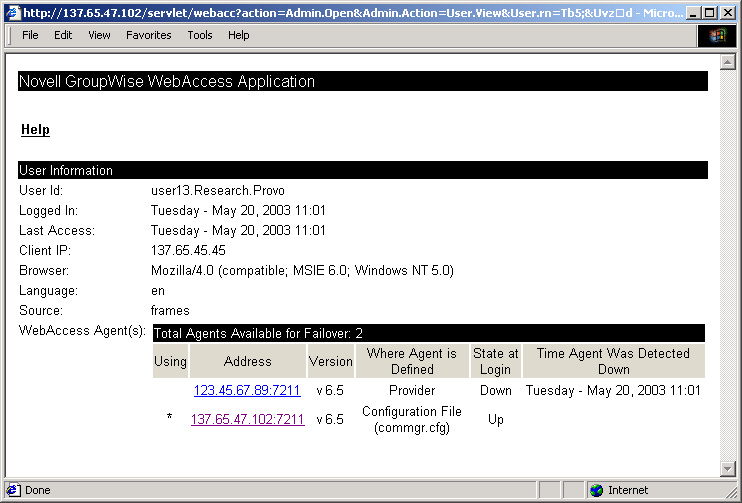Click the Provider cell

click(412, 390)
